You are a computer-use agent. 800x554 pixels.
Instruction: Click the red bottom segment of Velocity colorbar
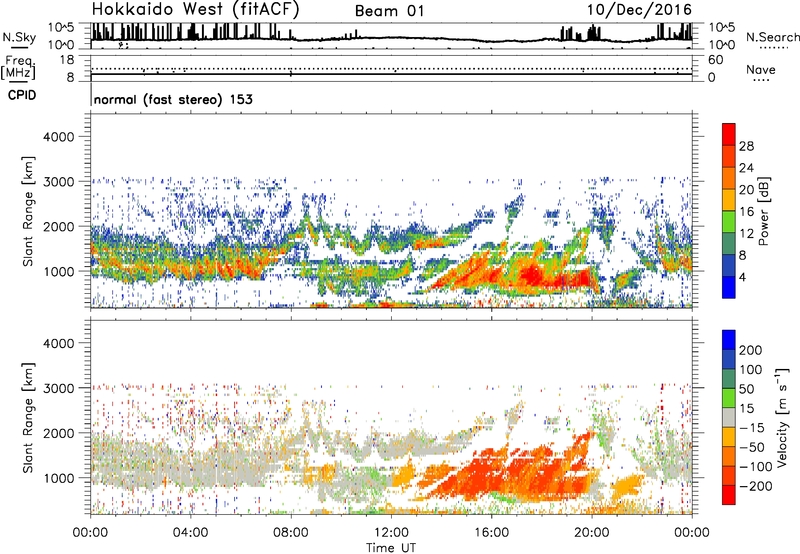coord(729,495)
